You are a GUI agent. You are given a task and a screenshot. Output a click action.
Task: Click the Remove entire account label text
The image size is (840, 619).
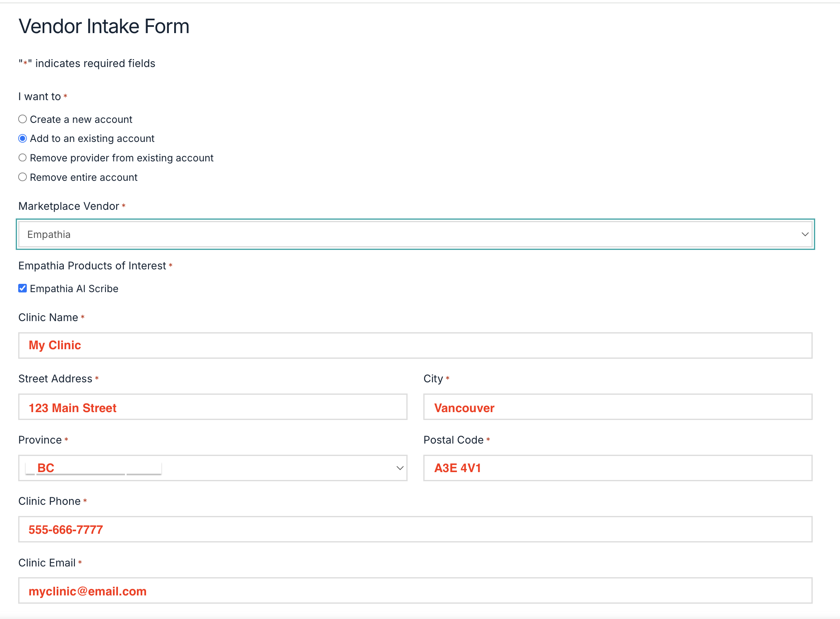click(x=84, y=177)
